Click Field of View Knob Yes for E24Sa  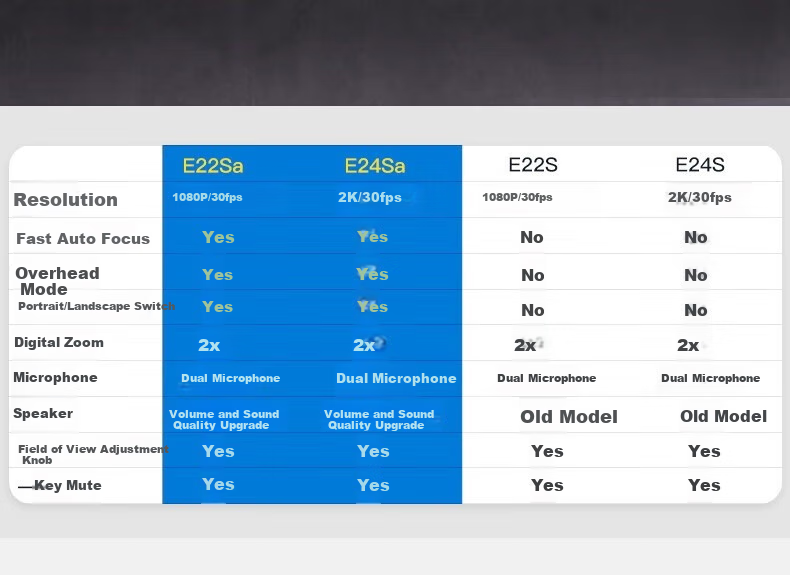coord(373,451)
